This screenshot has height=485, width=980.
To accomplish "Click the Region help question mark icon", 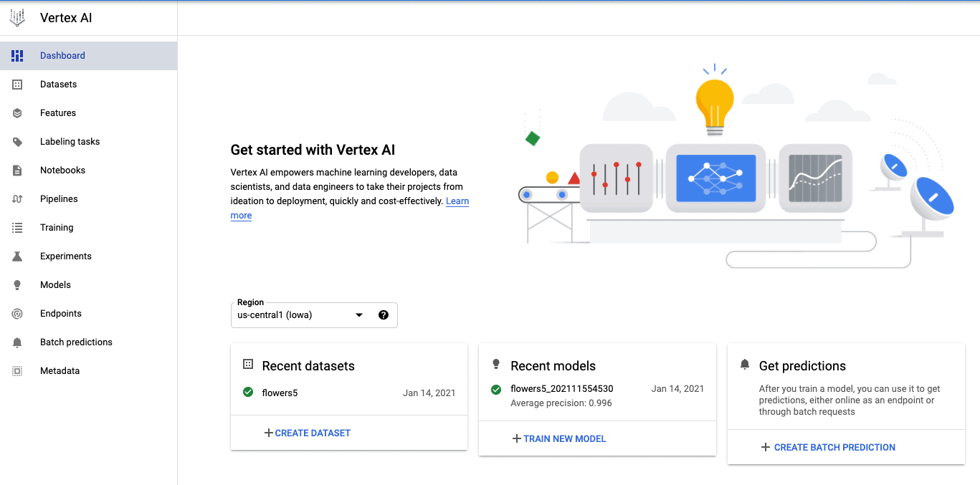I will [384, 314].
